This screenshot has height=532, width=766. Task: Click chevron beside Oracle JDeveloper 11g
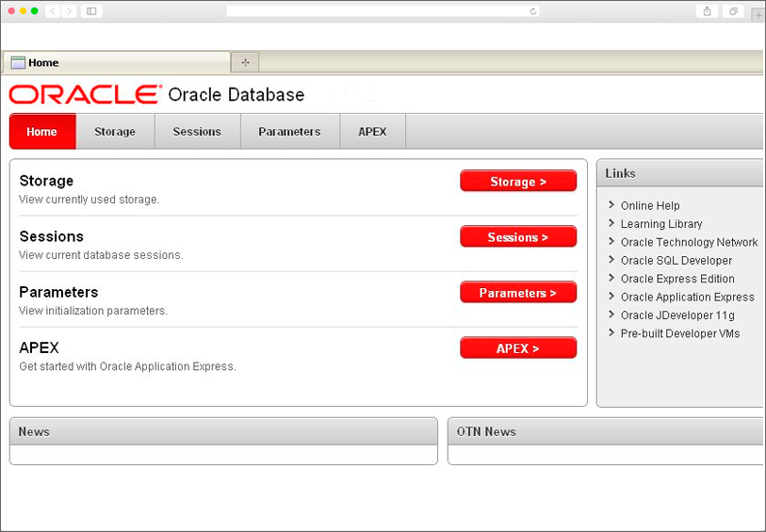pos(611,314)
